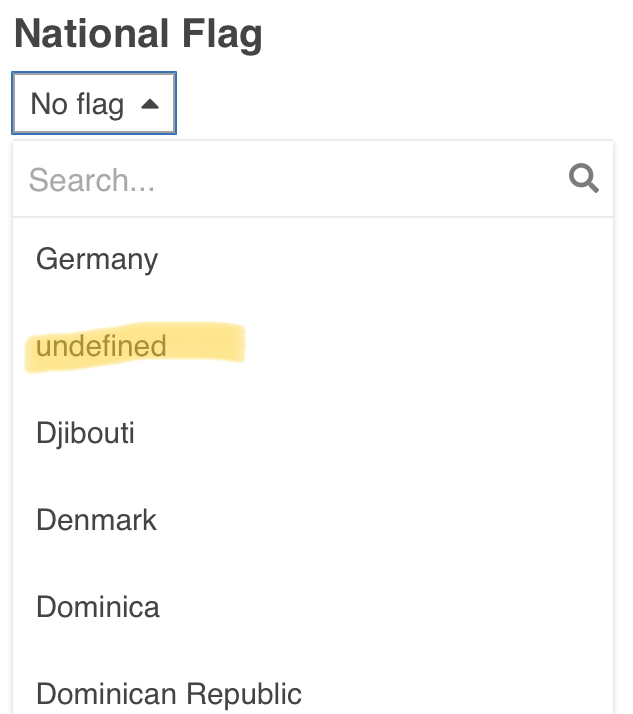Viewport: 633px width, 714px height.
Task: Collapse the No flag dropdown
Action: tap(94, 103)
